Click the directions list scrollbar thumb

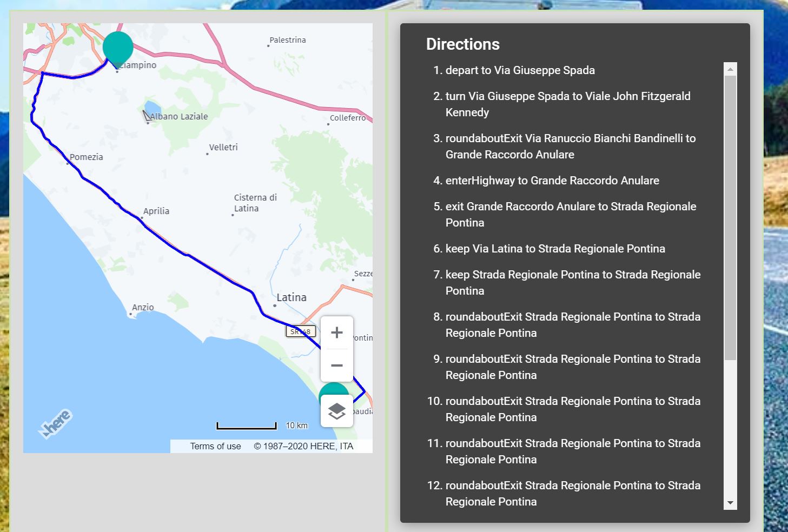point(730,218)
